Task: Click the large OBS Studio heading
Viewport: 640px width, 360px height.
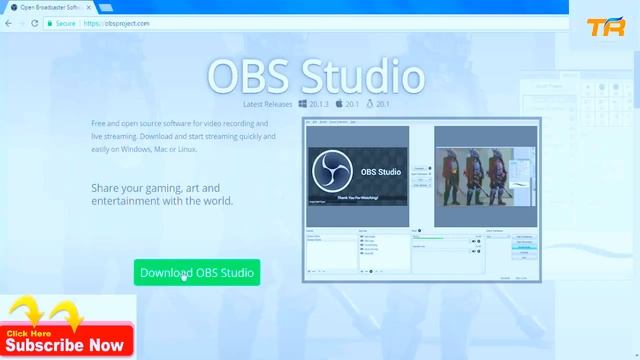Action: 316,76
